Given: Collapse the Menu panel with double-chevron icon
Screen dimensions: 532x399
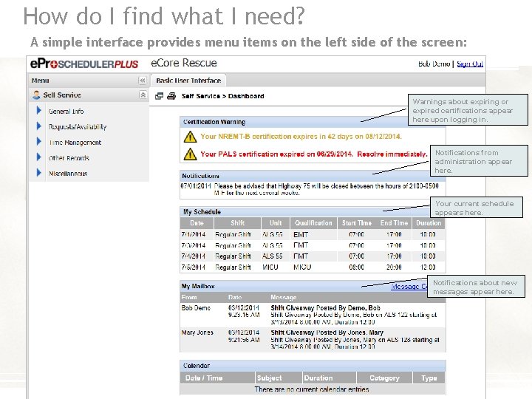Looking at the screenshot, I should (143, 81).
